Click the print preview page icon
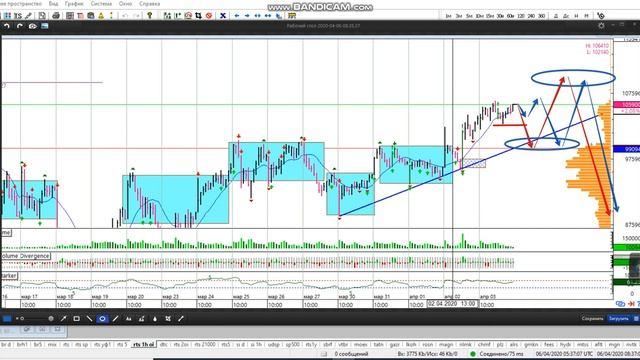This screenshot has width=640, height=360. (x=42, y=16)
